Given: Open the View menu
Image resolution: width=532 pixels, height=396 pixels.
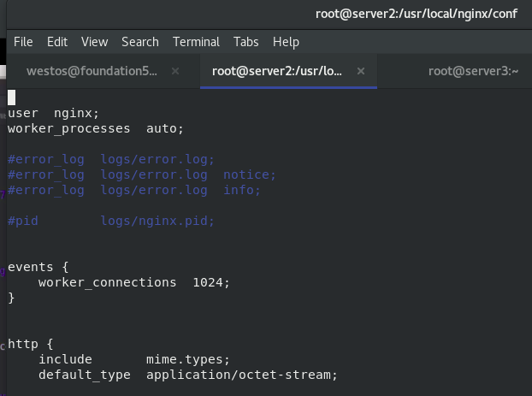Looking at the screenshot, I should click(x=94, y=42).
